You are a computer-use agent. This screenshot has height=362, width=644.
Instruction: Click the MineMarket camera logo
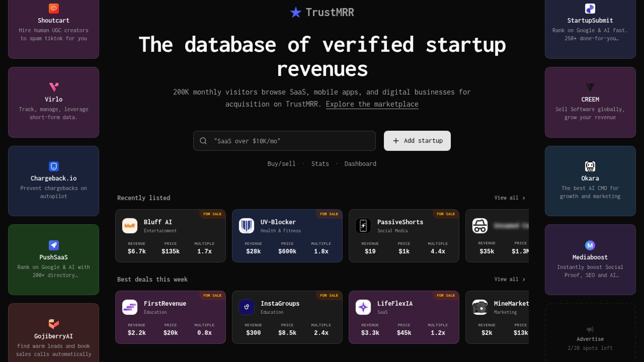coord(480,307)
